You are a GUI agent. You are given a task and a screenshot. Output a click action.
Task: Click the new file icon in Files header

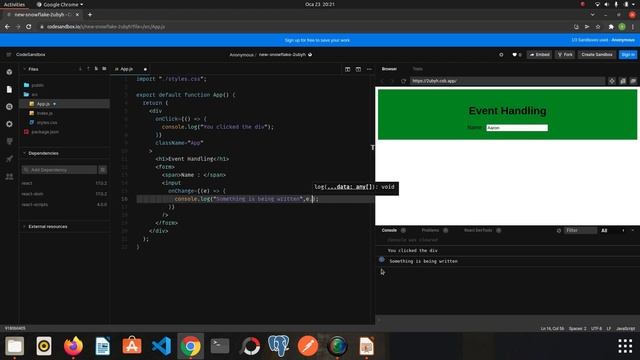pos(96,69)
